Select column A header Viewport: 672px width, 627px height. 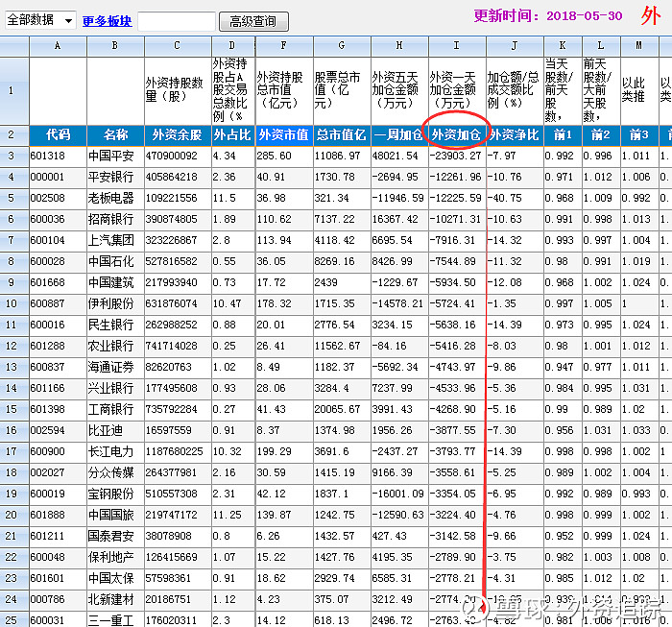(x=58, y=46)
